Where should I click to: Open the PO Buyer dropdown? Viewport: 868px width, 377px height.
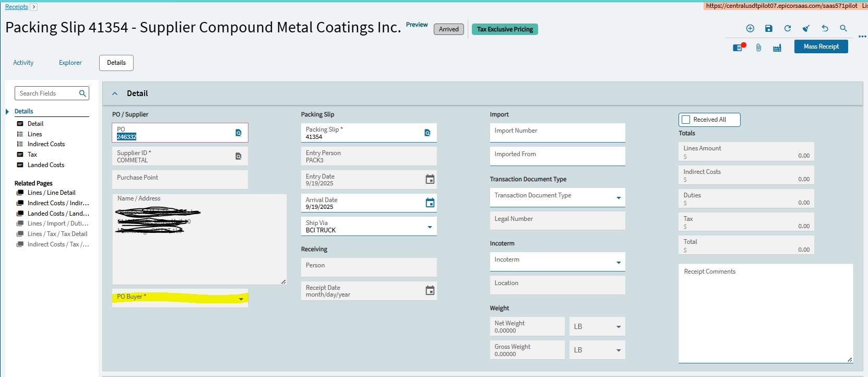pos(241,299)
